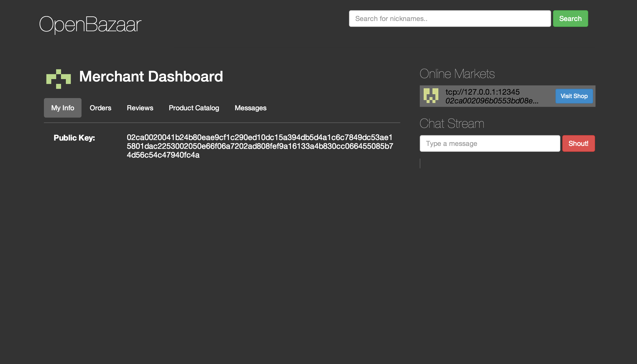The width and height of the screenshot is (637, 364).
Task: Go to the Messages tab
Action: pos(250,108)
